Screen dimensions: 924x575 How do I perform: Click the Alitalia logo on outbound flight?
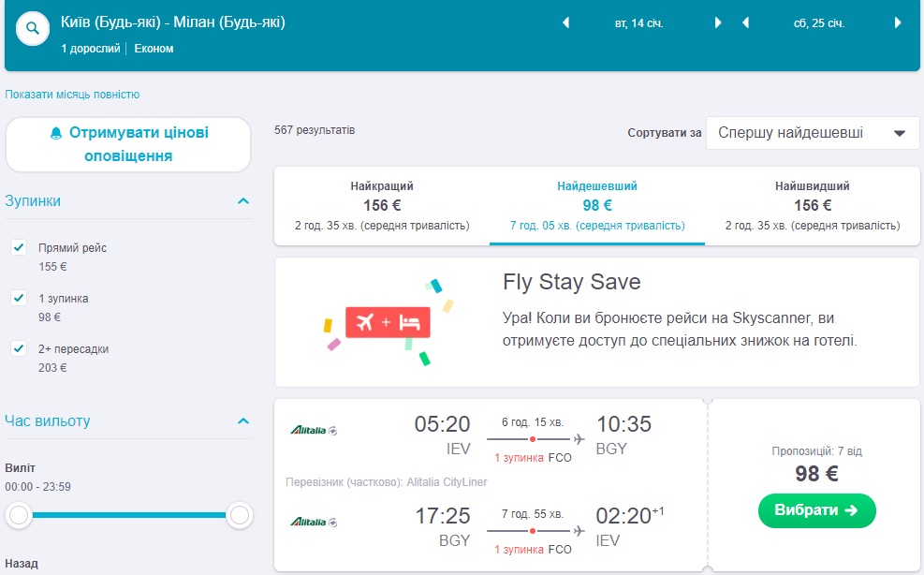314,430
